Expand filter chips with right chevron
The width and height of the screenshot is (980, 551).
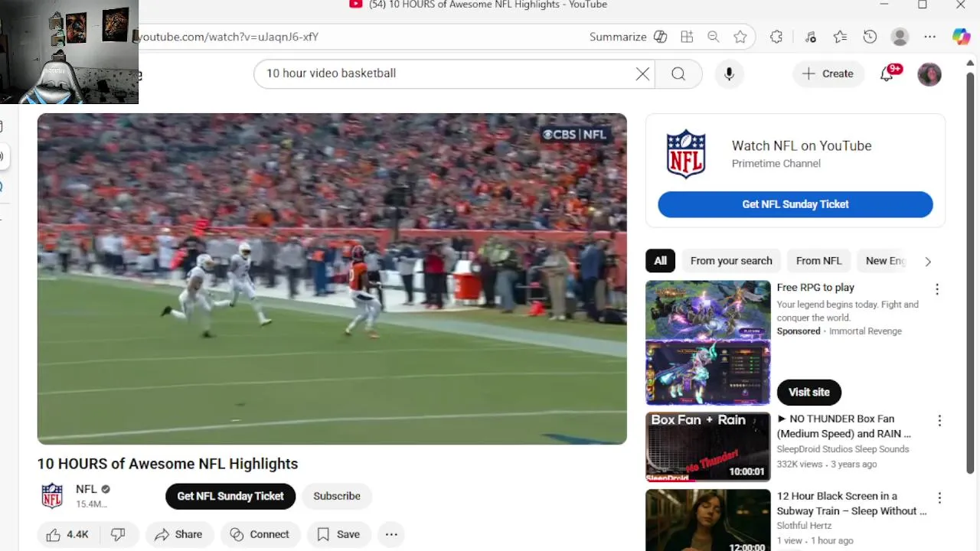928,262
